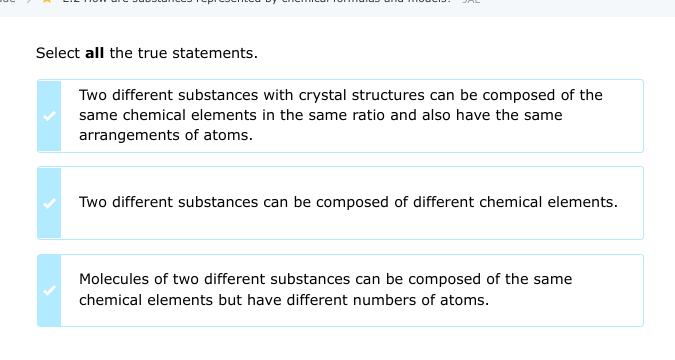Click empty space right of second answer text

pyautogui.click(x=631, y=203)
